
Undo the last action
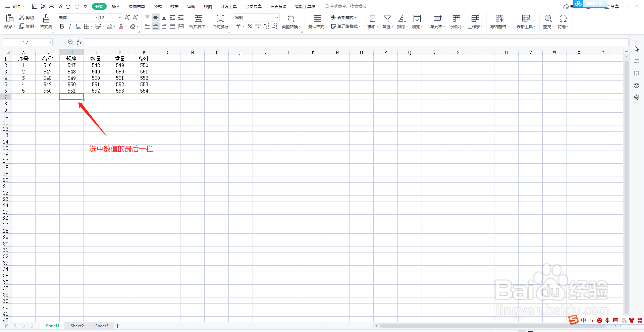68,6
